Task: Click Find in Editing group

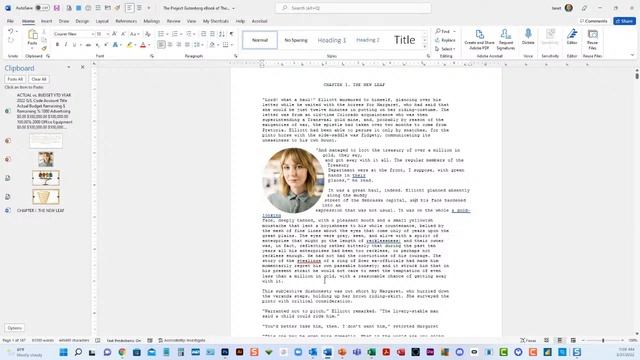Action: point(445,31)
